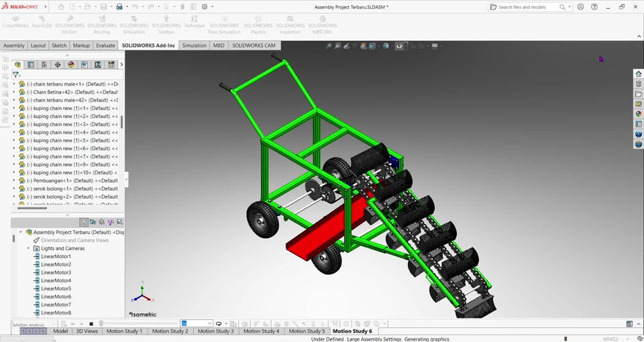Click the motion study Stop button
This screenshot has width=644, height=342.
91,324
